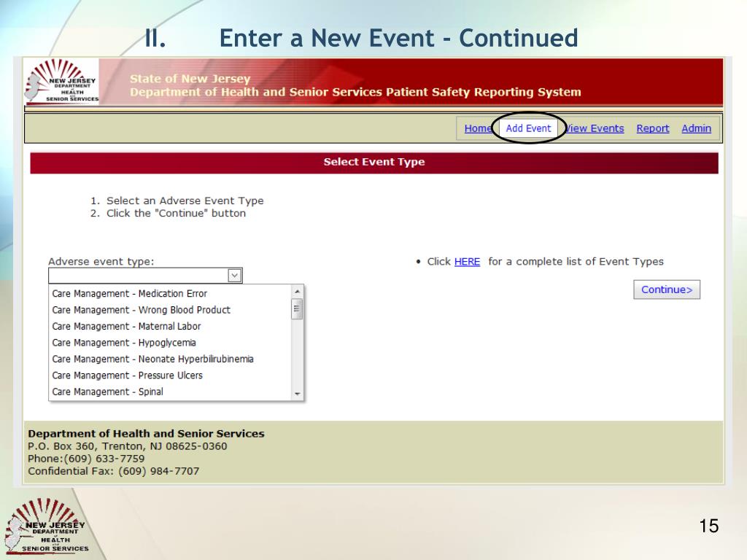Click the P.O. Box 360 address line

pyautogui.click(x=127, y=447)
